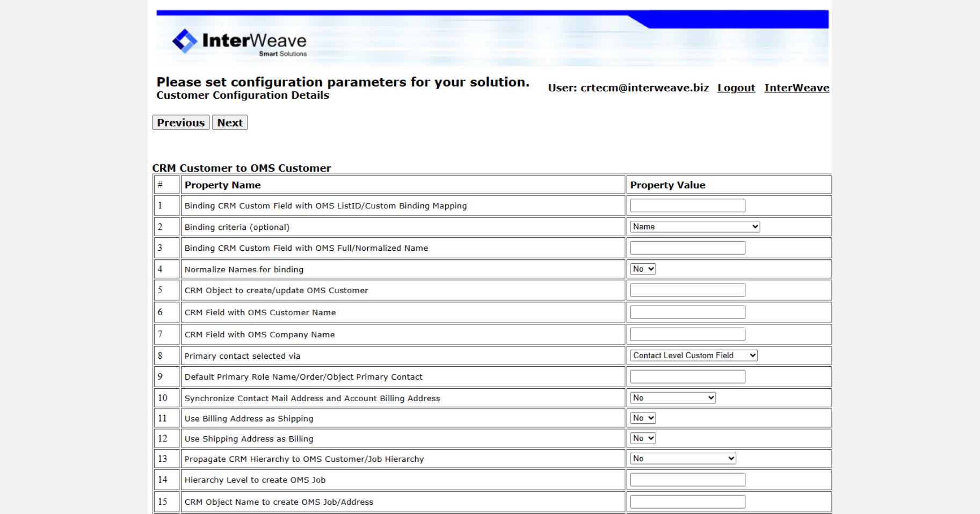Open the InterWeave link at top right
The width and height of the screenshot is (980, 514).
pos(797,88)
